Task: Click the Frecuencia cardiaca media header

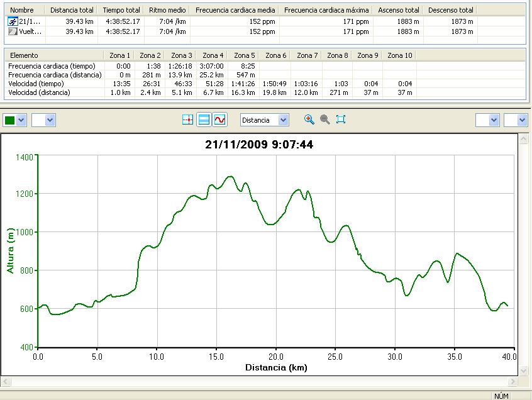Action: point(235,10)
